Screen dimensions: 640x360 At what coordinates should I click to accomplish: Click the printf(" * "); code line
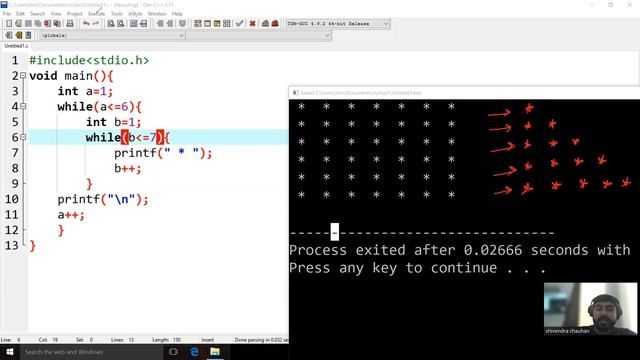163,153
